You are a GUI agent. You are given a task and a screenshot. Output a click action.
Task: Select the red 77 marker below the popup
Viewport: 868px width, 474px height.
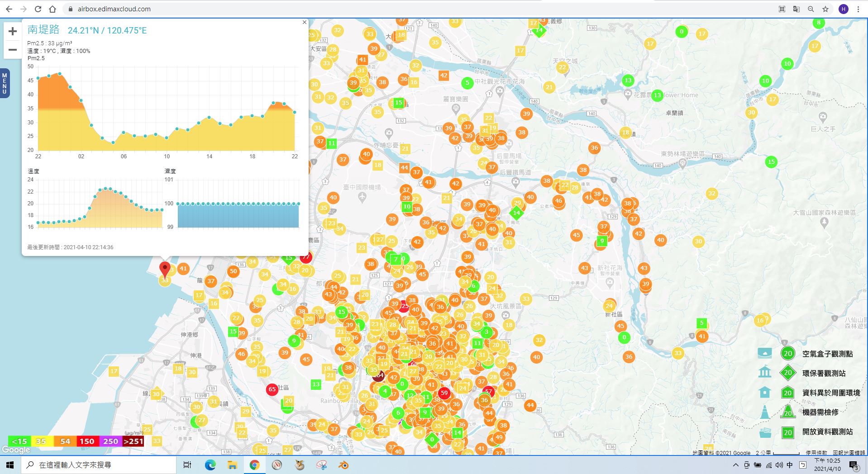click(x=306, y=257)
